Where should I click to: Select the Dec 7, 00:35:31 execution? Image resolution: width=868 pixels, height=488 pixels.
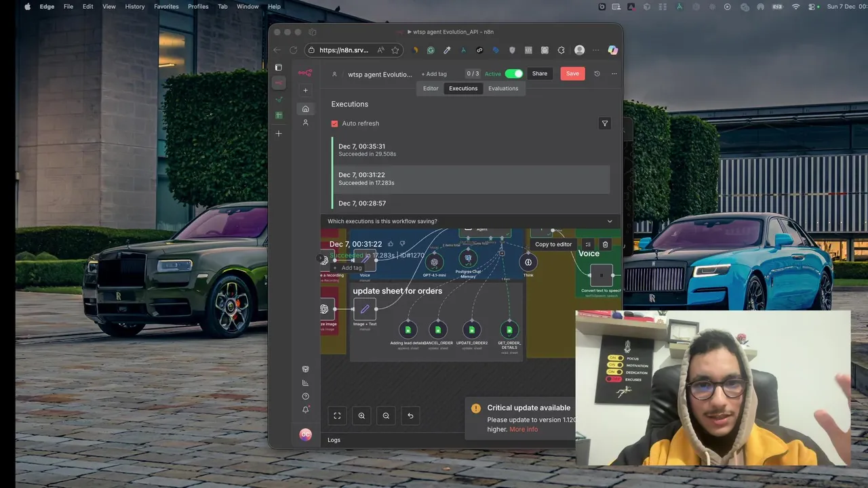471,150
